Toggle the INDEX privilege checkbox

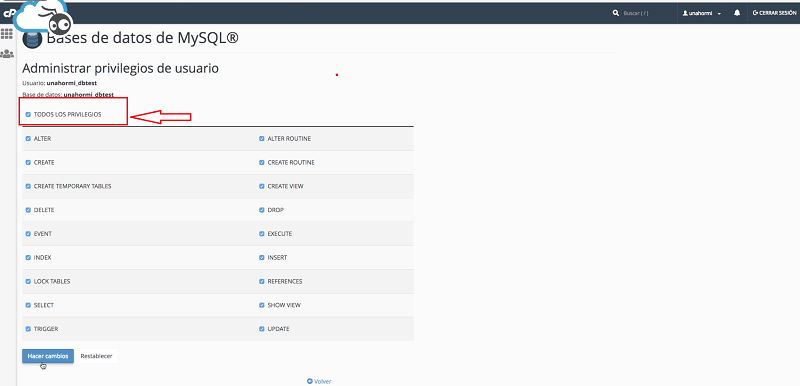(29, 258)
